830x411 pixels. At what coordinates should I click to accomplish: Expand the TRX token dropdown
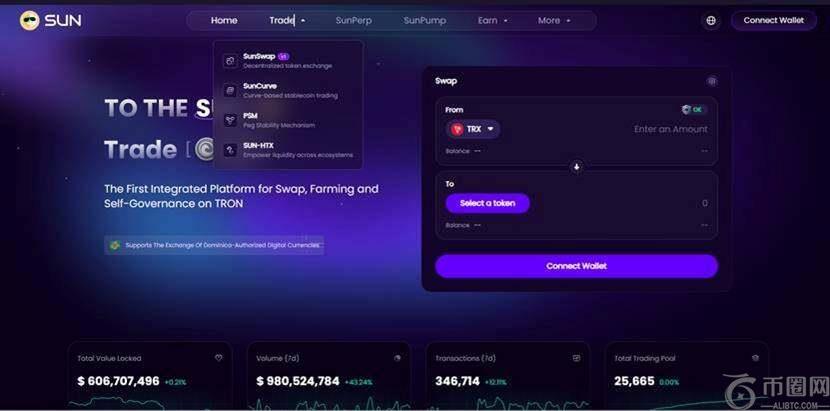[473, 129]
